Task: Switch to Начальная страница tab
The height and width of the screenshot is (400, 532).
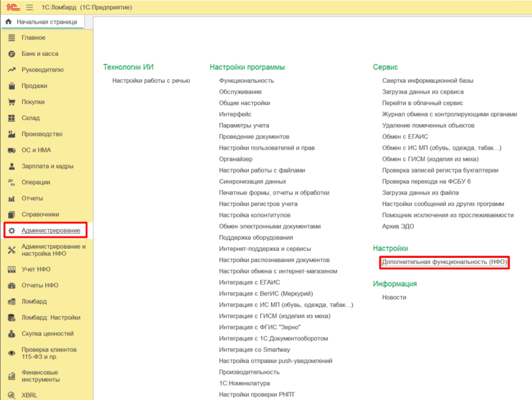Action: (42, 22)
